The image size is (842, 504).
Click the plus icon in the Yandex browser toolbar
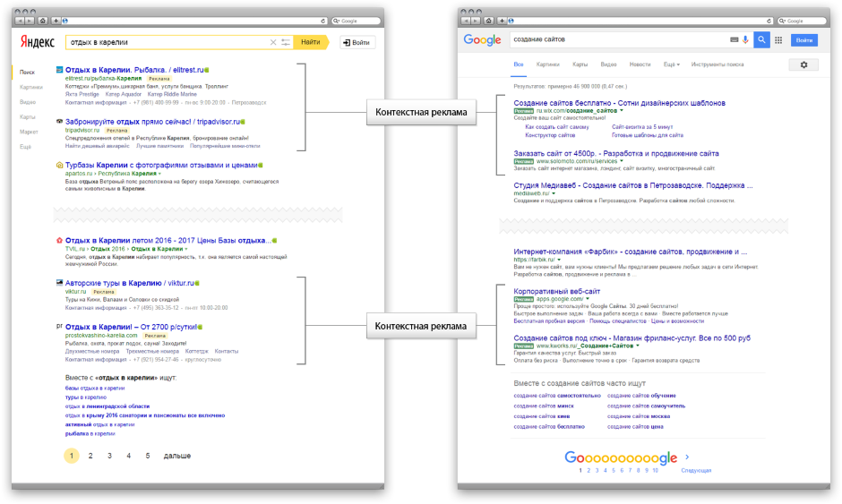(56, 21)
